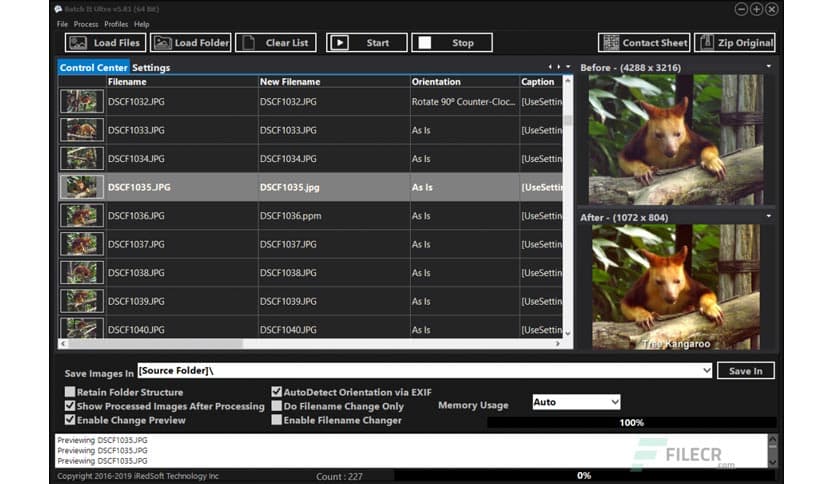This screenshot has height=484, width=836.
Task: Sort by the Filename column header
Action: (x=182, y=82)
